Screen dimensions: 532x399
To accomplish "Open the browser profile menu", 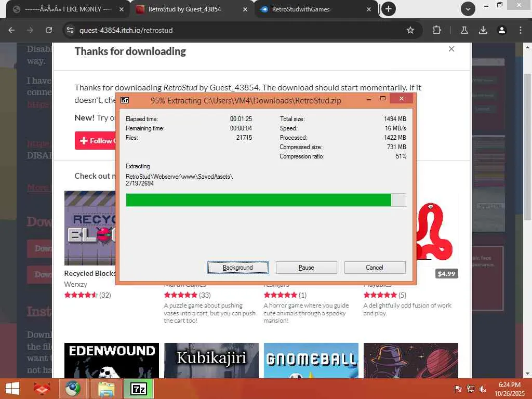I will point(501,30).
